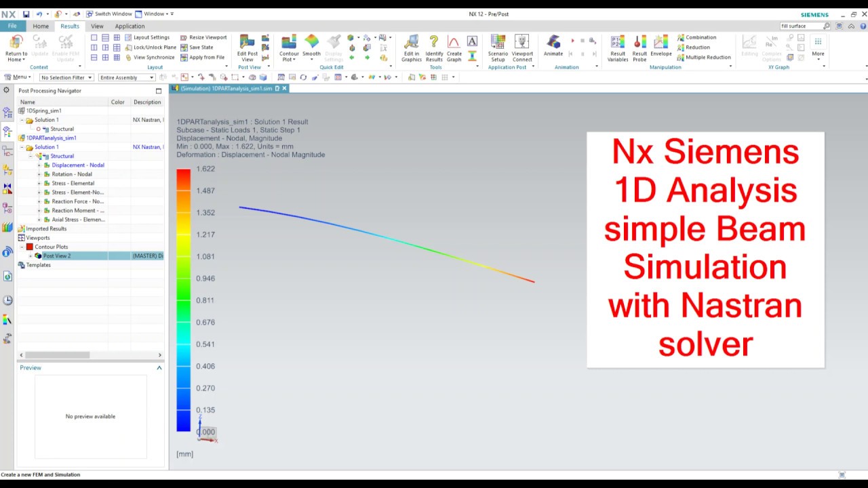Viewport: 868px width, 488px height.
Task: Open the Application tab
Action: [x=130, y=26]
